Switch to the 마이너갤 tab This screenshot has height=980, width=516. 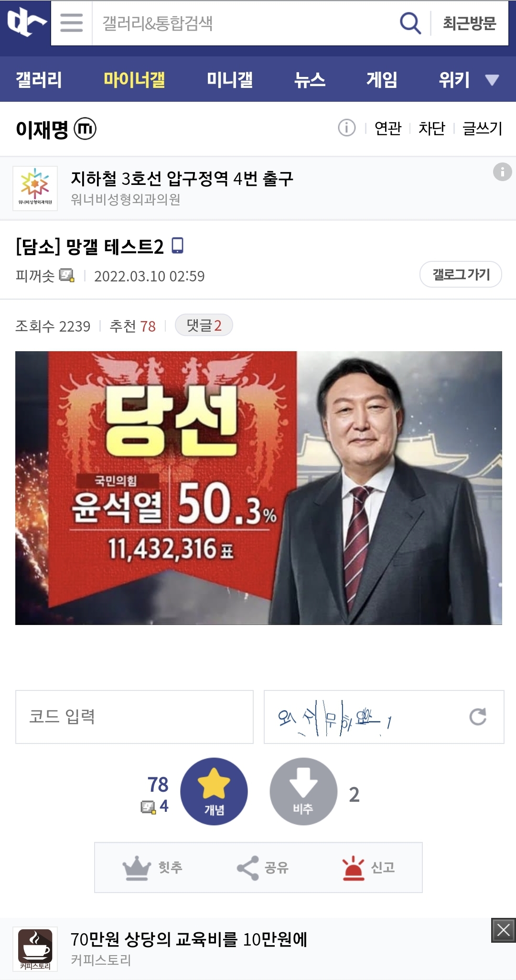tap(134, 79)
